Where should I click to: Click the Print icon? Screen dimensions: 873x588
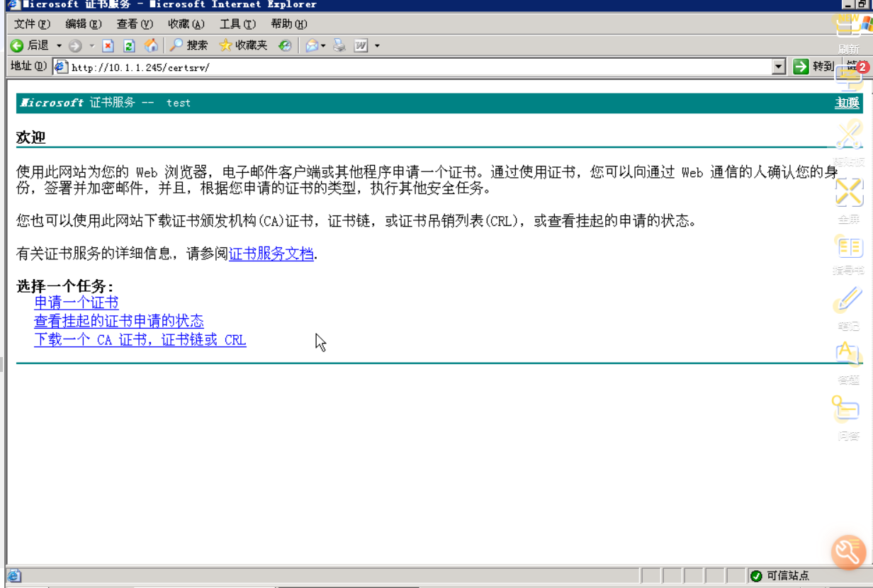tap(339, 45)
